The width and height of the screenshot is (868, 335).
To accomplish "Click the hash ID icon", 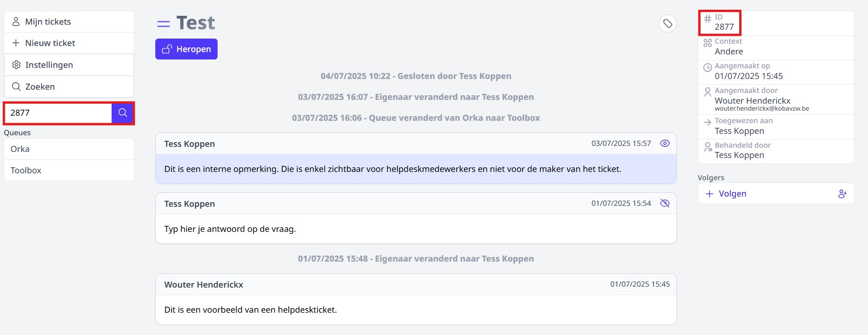I will (708, 19).
